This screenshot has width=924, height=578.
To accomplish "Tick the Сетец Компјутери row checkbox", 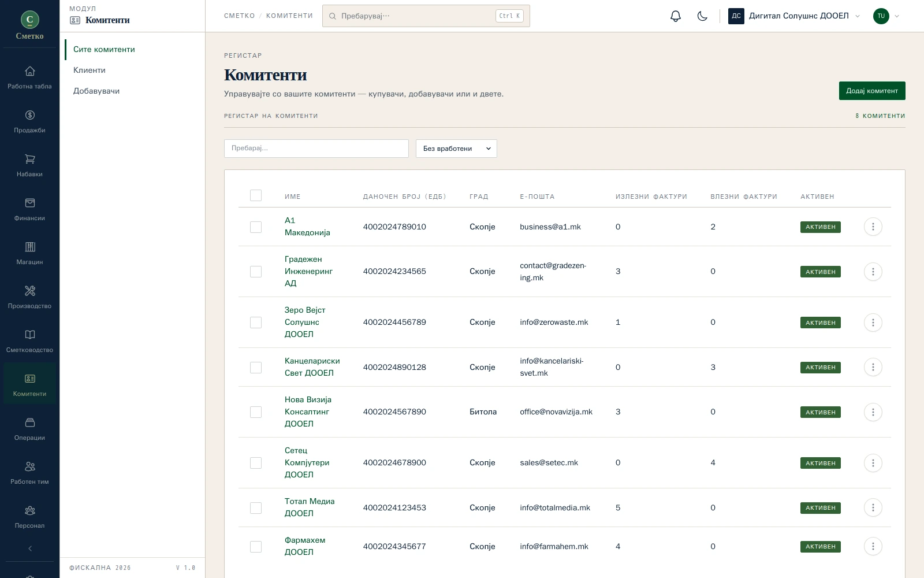I will (x=256, y=463).
